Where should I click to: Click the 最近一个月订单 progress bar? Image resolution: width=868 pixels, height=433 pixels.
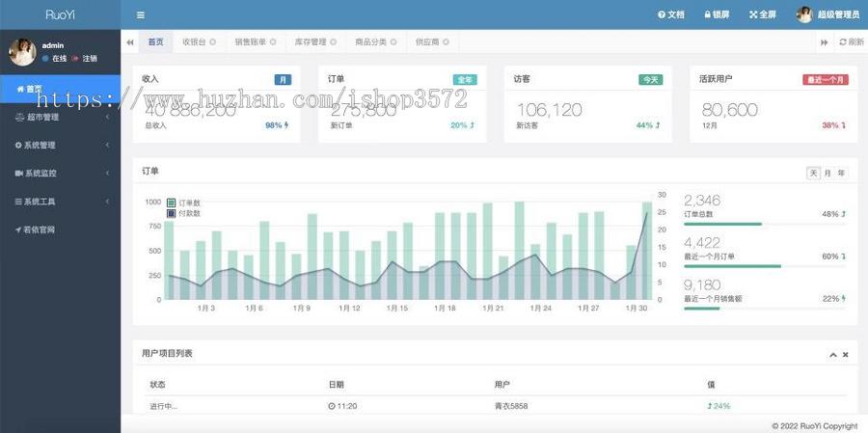coord(765,266)
